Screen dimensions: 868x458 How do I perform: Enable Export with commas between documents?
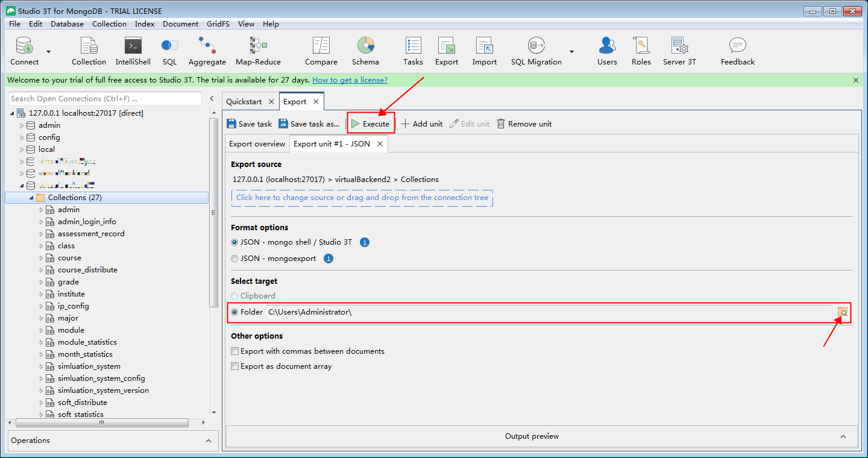(235, 351)
